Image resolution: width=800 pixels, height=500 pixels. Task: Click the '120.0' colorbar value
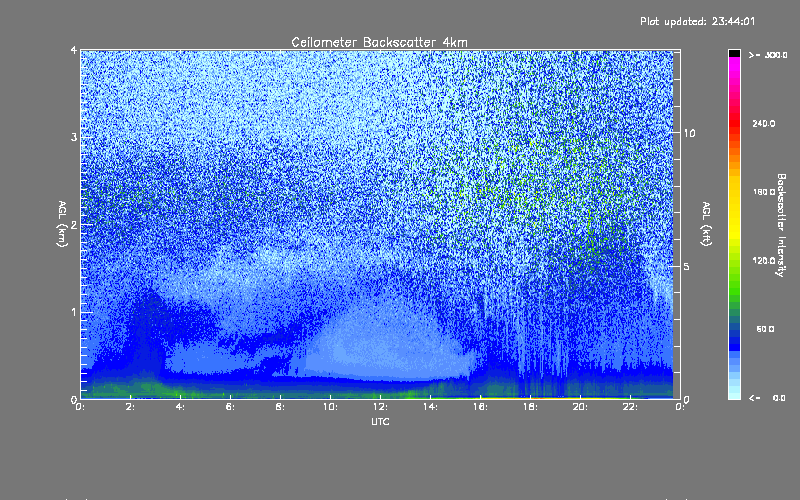pyautogui.click(x=764, y=260)
